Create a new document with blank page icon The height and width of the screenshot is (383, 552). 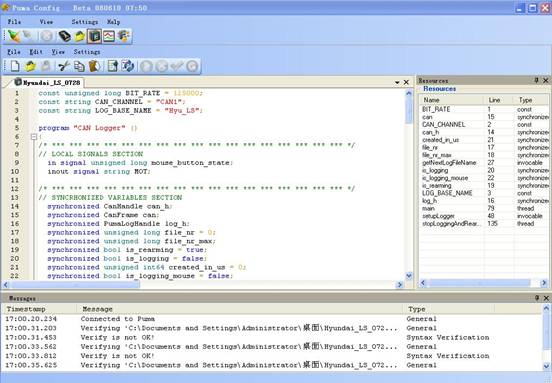14,66
